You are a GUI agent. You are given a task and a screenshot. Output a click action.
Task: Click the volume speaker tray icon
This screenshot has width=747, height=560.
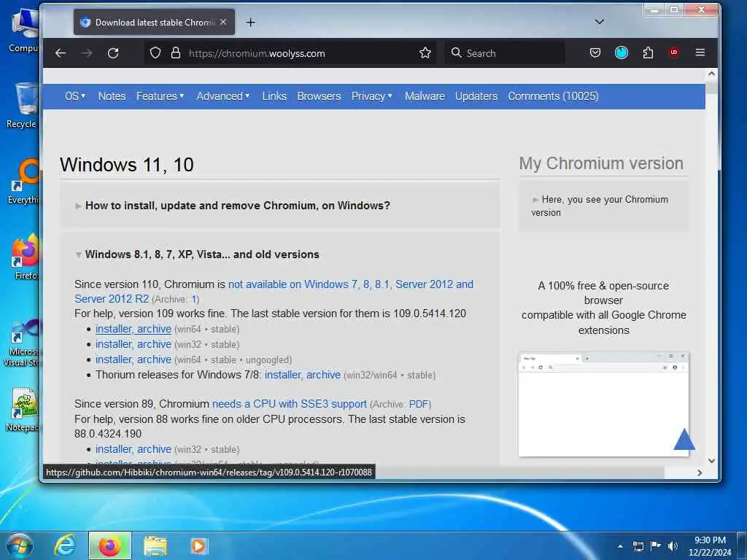(x=673, y=546)
